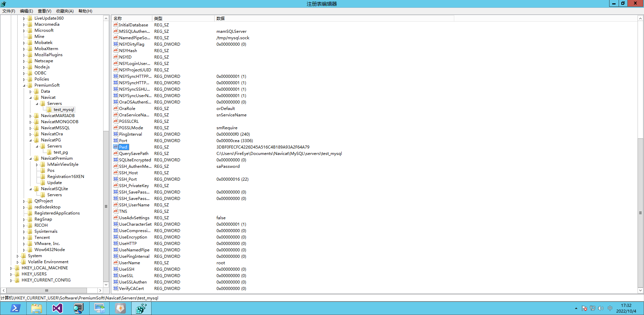
Task: Click the Registry Editor taskbar icon
Action: (141, 308)
